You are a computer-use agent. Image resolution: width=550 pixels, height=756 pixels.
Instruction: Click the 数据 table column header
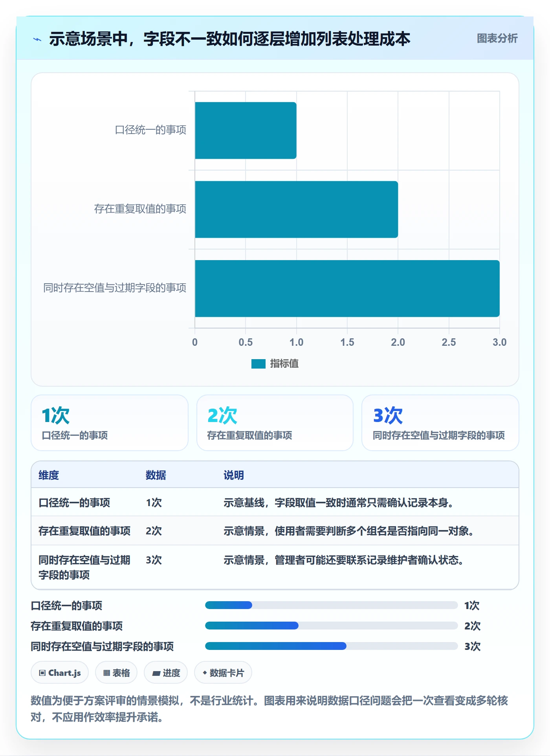(x=156, y=475)
